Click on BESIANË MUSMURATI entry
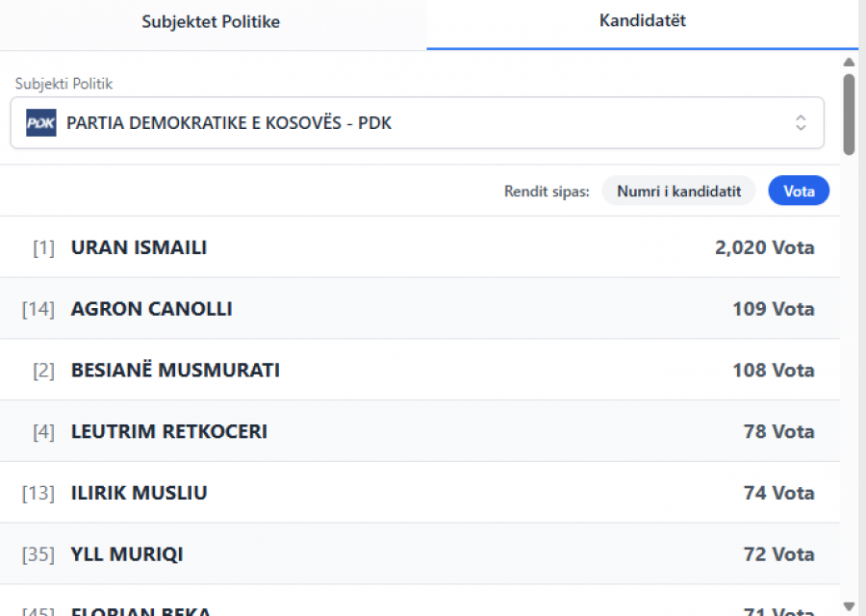The image size is (866, 616). [175, 371]
